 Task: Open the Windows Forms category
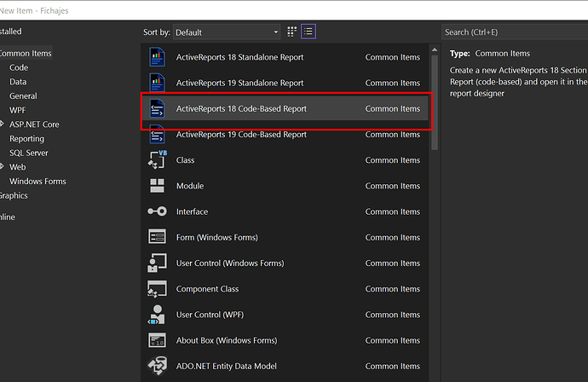(37, 182)
